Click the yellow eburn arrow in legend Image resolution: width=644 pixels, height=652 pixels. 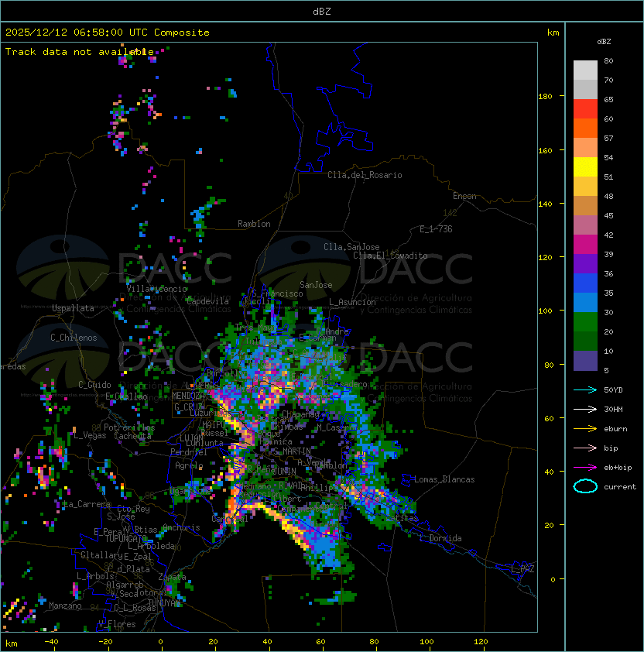click(x=585, y=429)
